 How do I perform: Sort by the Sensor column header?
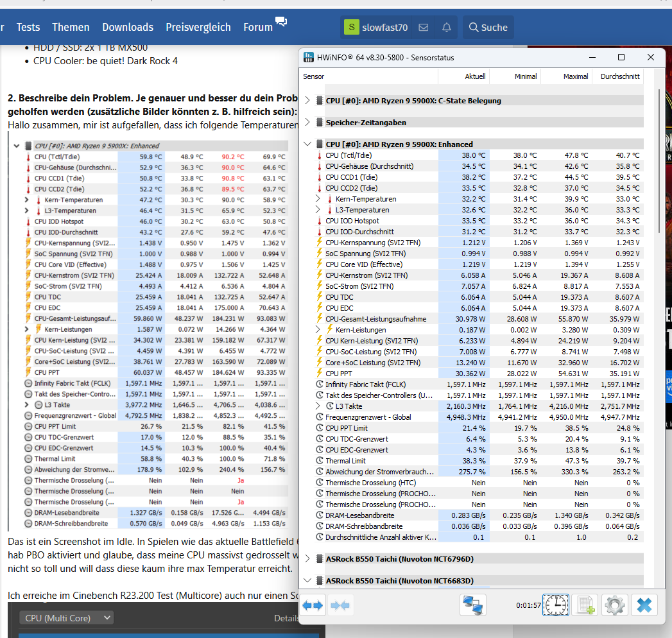[369, 76]
